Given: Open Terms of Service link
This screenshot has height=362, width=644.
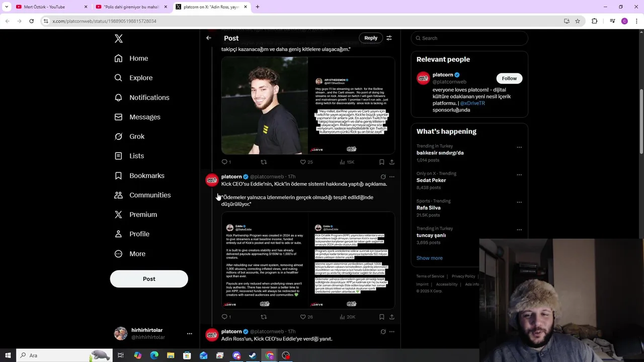Looking at the screenshot, I should (430, 276).
